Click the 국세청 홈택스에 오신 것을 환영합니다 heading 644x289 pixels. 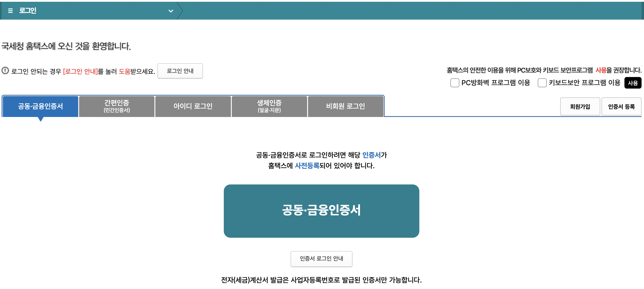(66, 46)
